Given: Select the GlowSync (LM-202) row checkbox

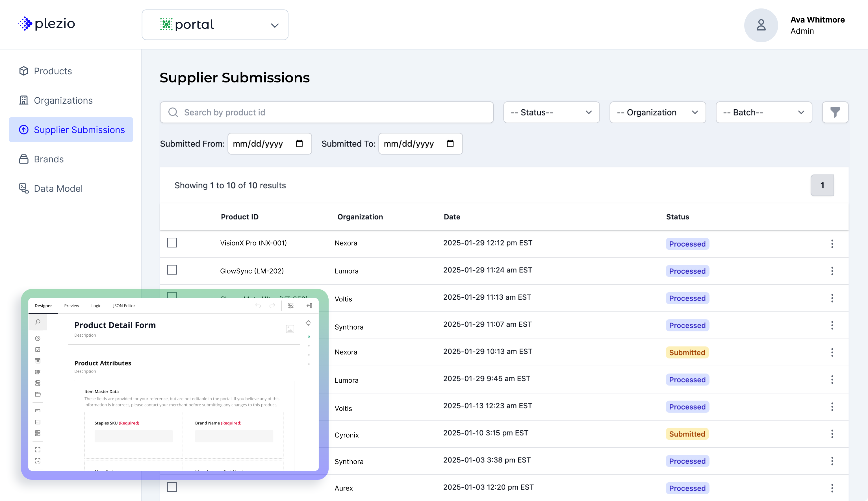Looking at the screenshot, I should [172, 270].
